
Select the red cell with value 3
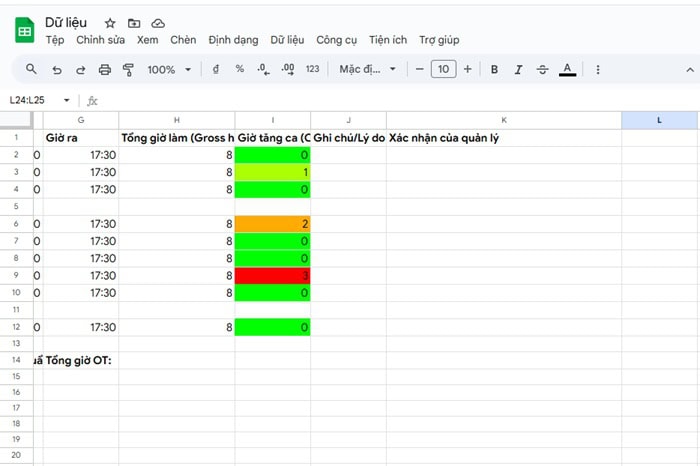pyautogui.click(x=273, y=276)
